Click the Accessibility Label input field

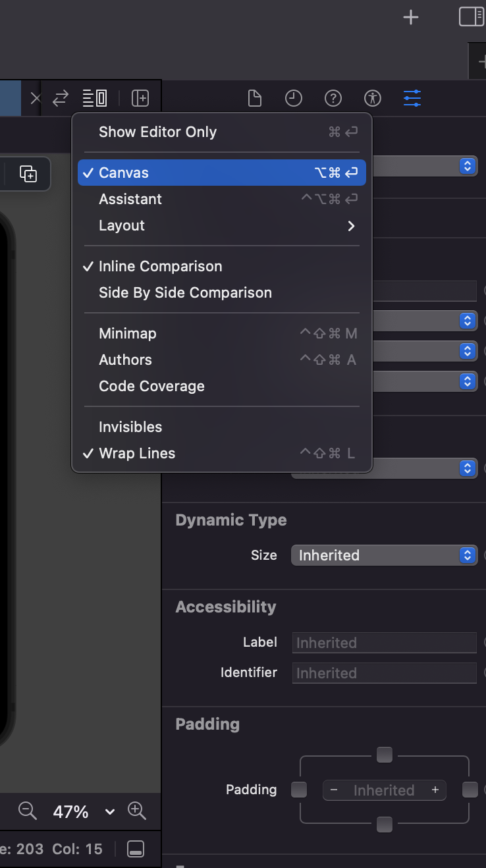coord(384,643)
